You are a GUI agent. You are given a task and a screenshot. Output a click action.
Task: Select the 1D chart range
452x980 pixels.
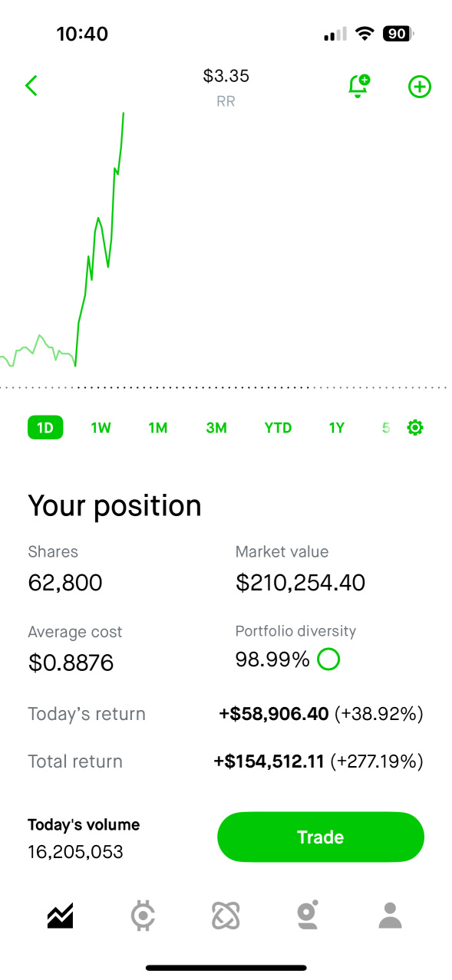(x=45, y=428)
